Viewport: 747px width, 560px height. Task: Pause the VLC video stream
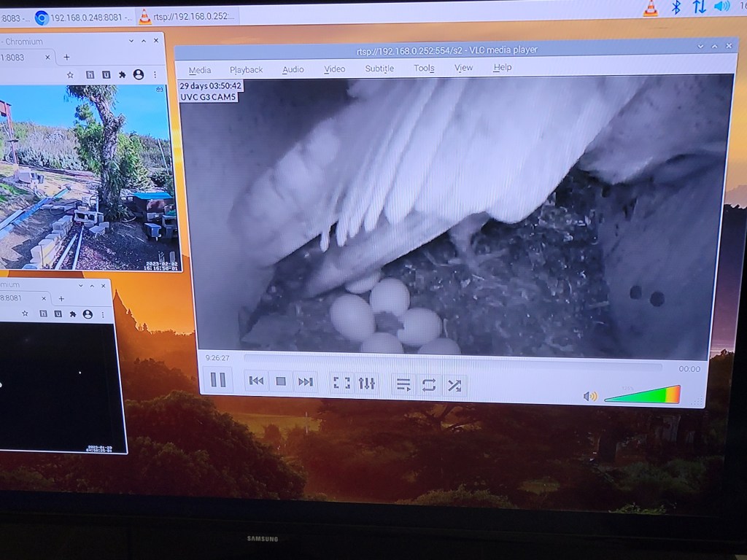(x=218, y=380)
